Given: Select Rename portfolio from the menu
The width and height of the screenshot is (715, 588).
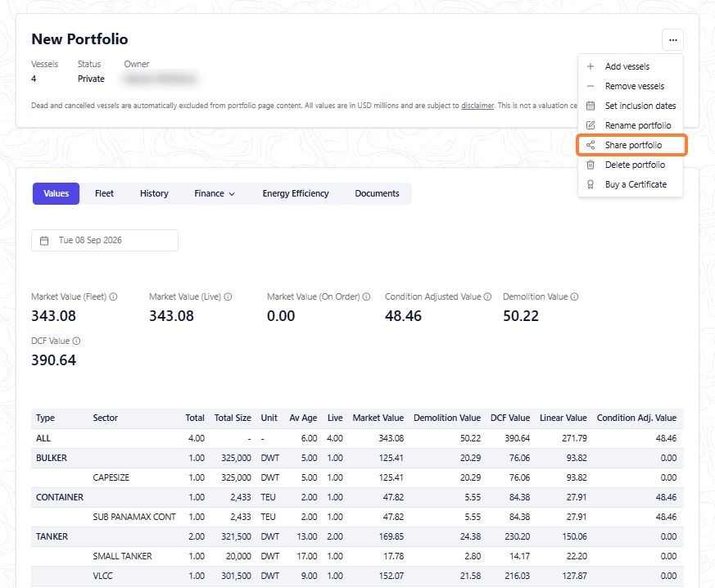Looking at the screenshot, I should pos(630,125).
